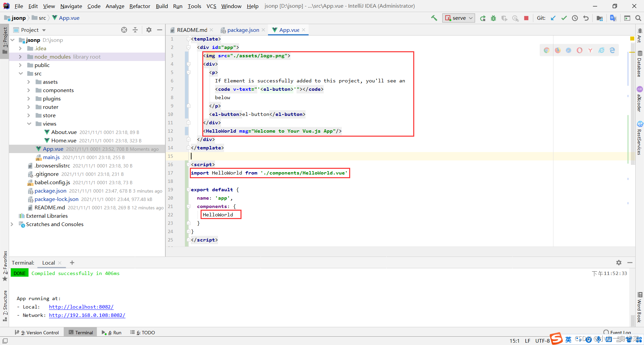Open the VCS menu

(x=211, y=6)
